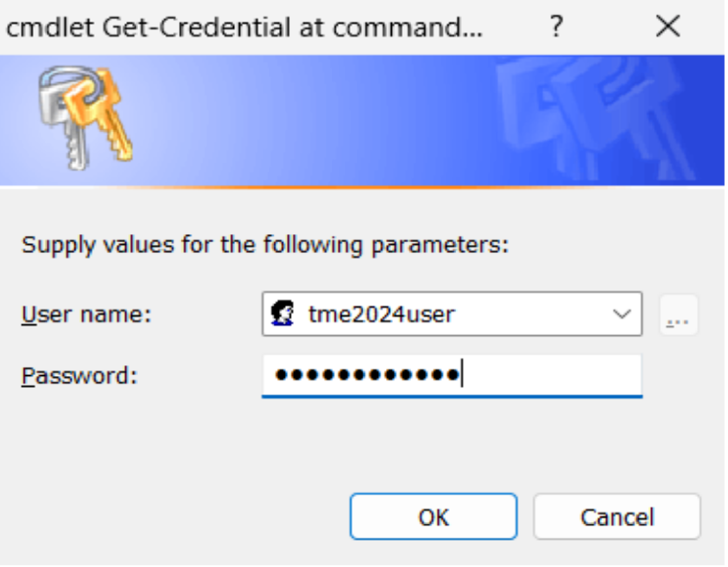Click the question mark help button
Screen dimensions: 728x567
click(556, 26)
